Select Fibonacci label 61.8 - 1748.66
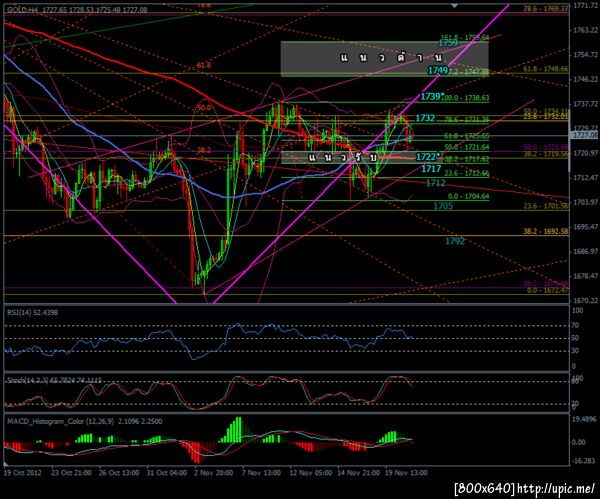This screenshot has width=600, height=499. pyautogui.click(x=546, y=69)
